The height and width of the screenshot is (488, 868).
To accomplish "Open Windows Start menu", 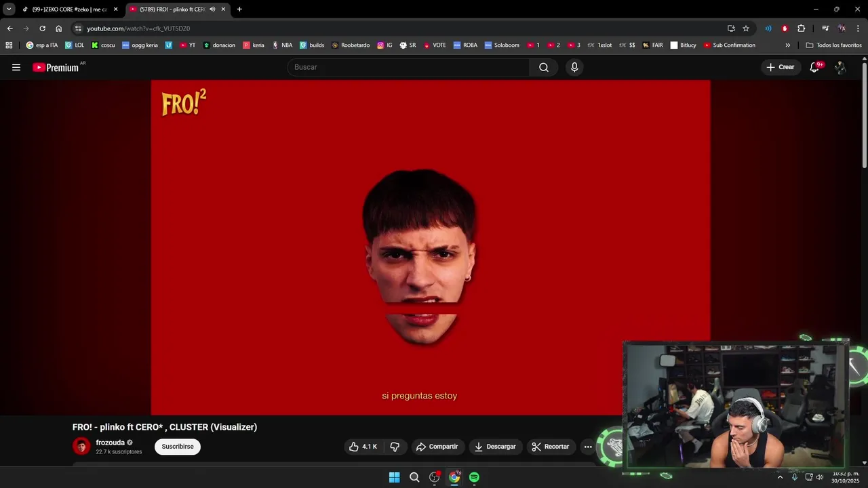I will (x=394, y=477).
